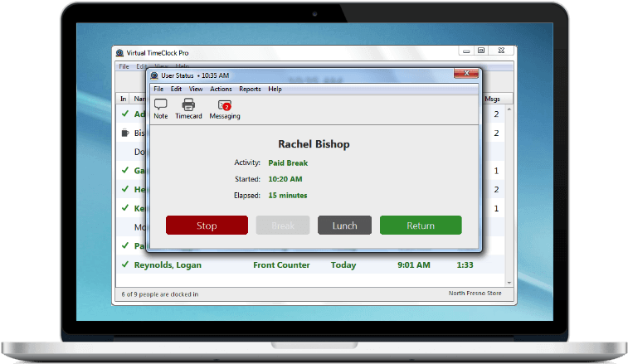Expand the Actions menu
The height and width of the screenshot is (364, 628).
click(221, 89)
